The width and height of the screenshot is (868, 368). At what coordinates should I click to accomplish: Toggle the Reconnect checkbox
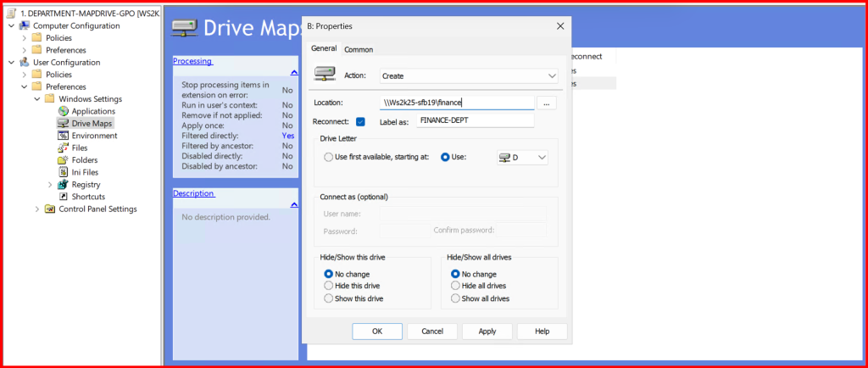click(361, 121)
